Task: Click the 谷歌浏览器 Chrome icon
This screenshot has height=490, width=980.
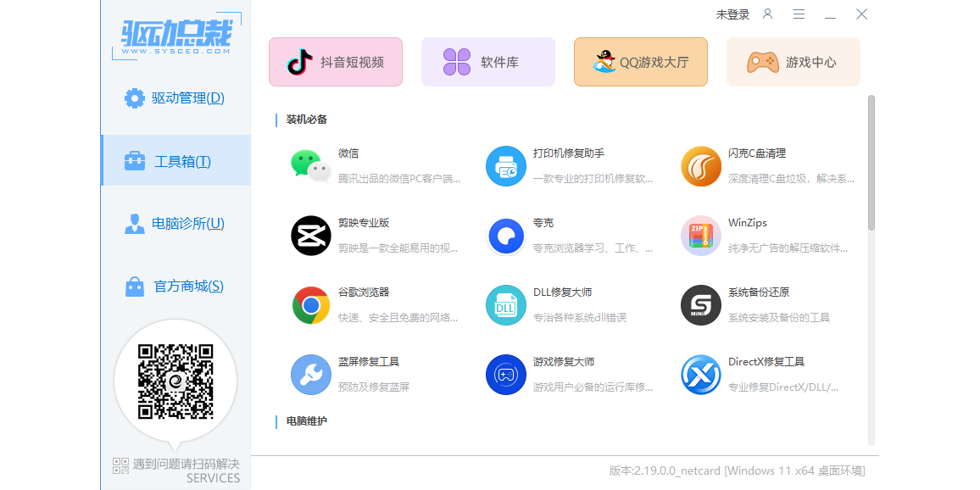Action: pyautogui.click(x=310, y=305)
